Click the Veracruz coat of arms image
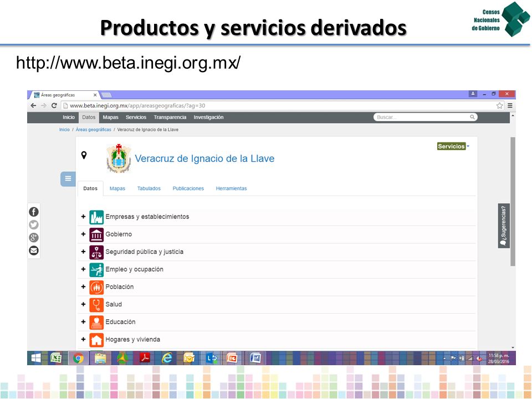This screenshot has width=532, height=399. coord(119,158)
